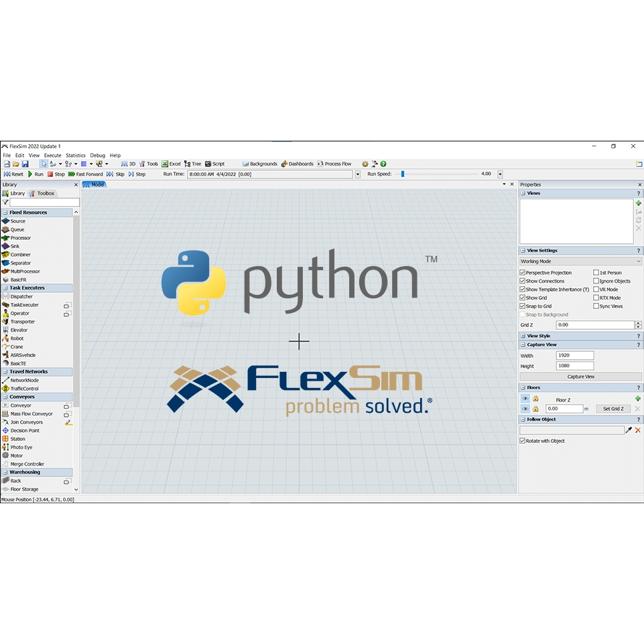Image resolution: width=644 pixels, height=644 pixels.
Task: Open the Statistics menu
Action: click(76, 155)
